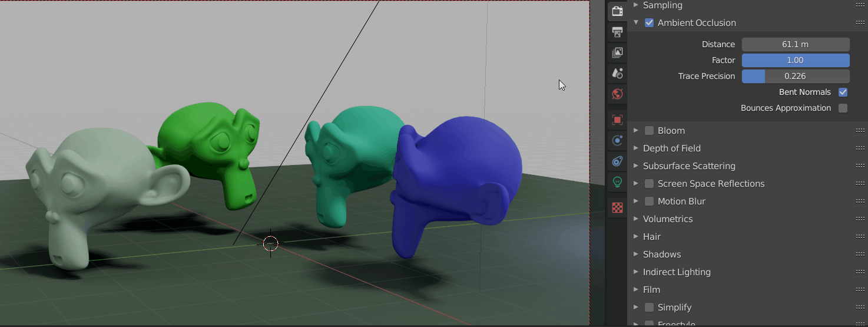Click the 3D cursor in the viewport
The width and height of the screenshot is (868, 327).
[270, 243]
